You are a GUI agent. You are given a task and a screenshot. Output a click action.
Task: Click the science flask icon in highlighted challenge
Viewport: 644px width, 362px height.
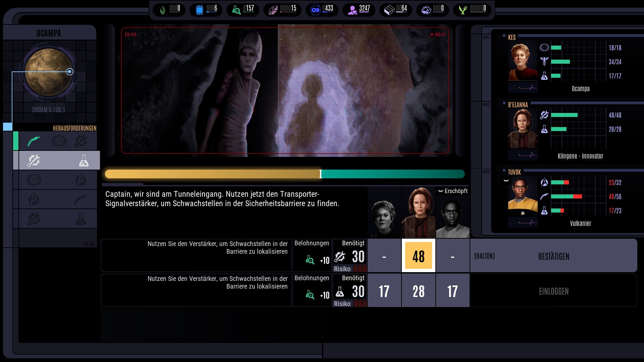pos(84,161)
